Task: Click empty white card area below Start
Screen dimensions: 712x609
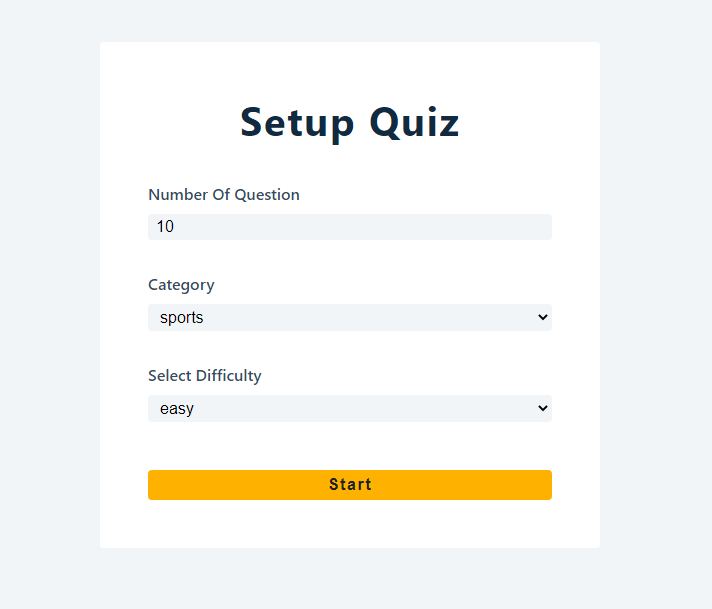Action: [350, 524]
